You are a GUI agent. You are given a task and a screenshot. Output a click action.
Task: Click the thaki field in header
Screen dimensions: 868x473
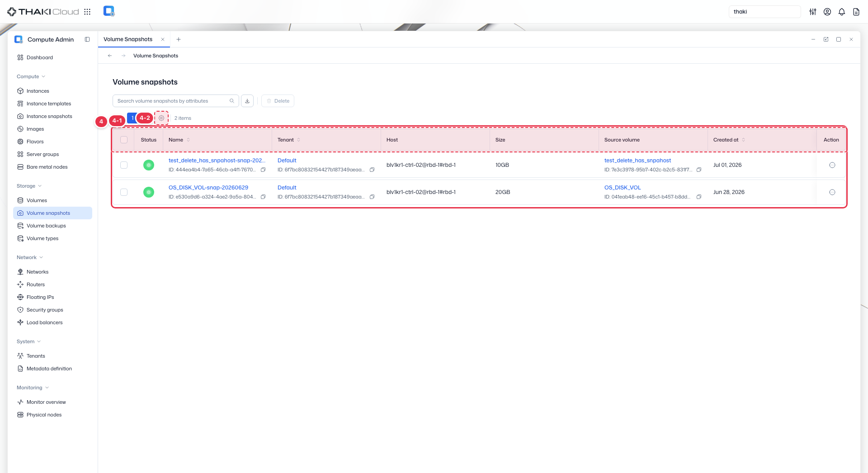pyautogui.click(x=765, y=12)
